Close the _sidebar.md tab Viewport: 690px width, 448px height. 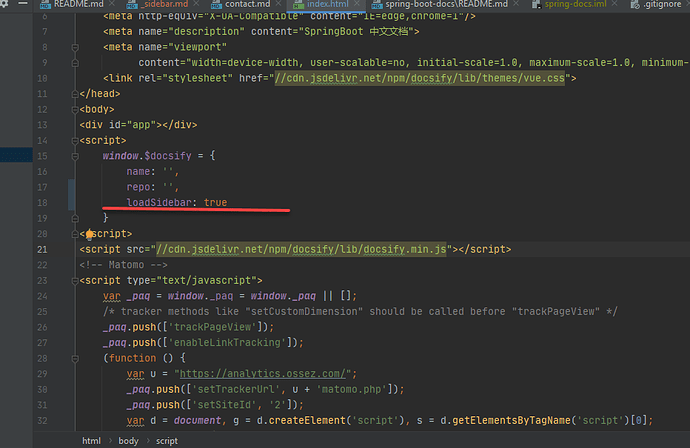pyautogui.click(x=196, y=4)
